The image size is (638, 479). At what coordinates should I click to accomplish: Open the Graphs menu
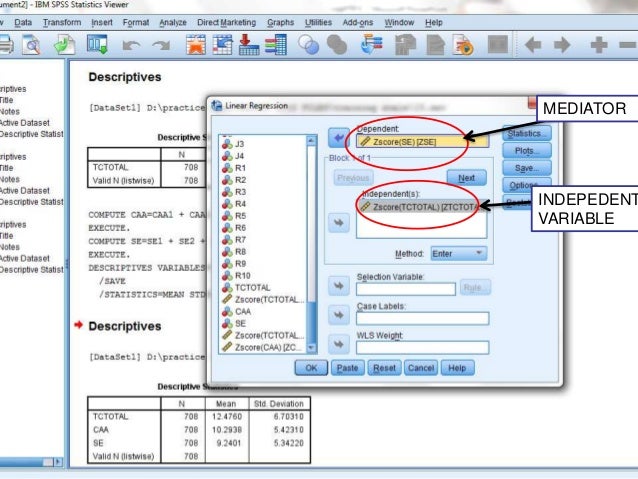click(x=280, y=22)
